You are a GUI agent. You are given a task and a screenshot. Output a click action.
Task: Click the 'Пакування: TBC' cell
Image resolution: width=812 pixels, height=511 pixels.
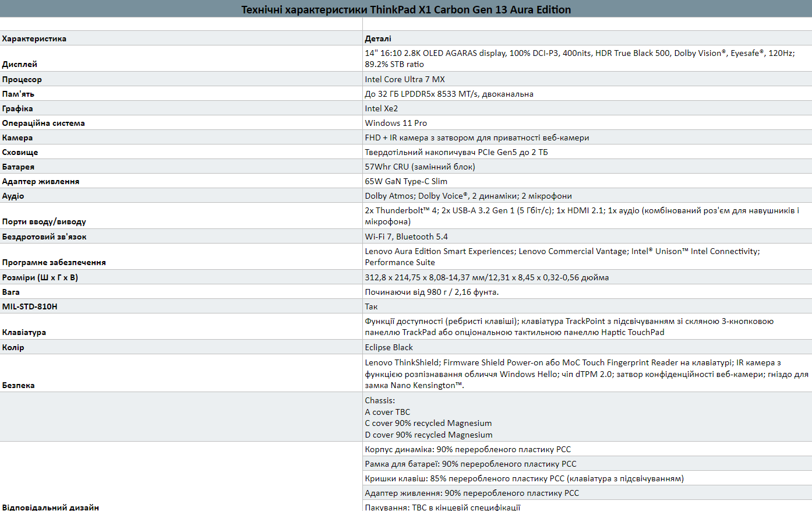coord(587,506)
